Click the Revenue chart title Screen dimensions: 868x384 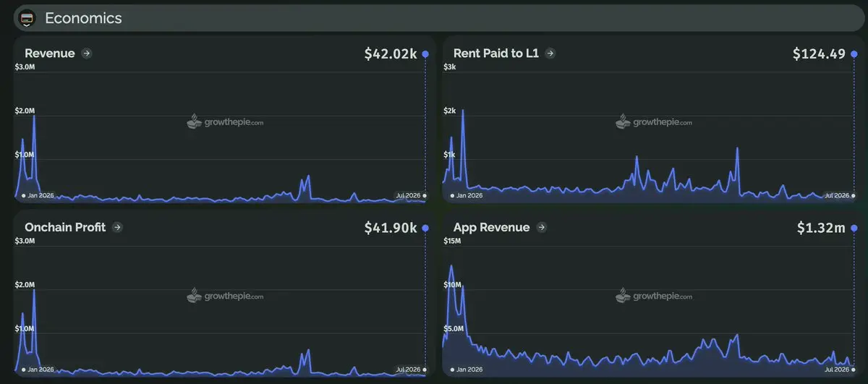(50, 53)
